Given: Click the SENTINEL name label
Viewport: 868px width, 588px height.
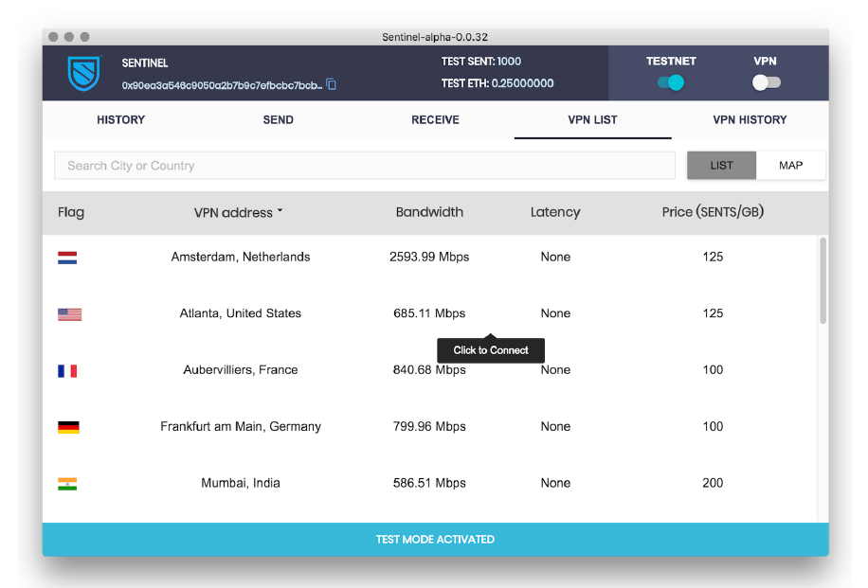Looking at the screenshot, I should (x=144, y=63).
